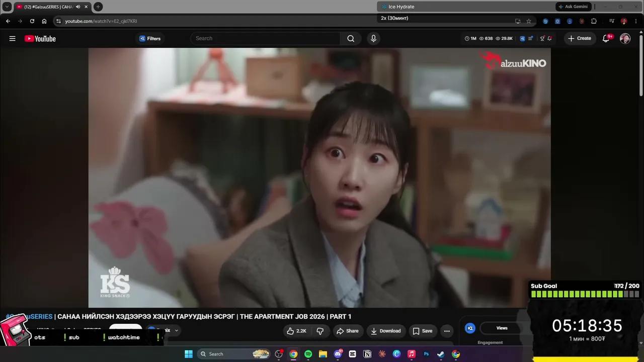Mute the tab via its speaker icon
Image resolution: width=644 pixels, height=362 pixels.
point(78,7)
